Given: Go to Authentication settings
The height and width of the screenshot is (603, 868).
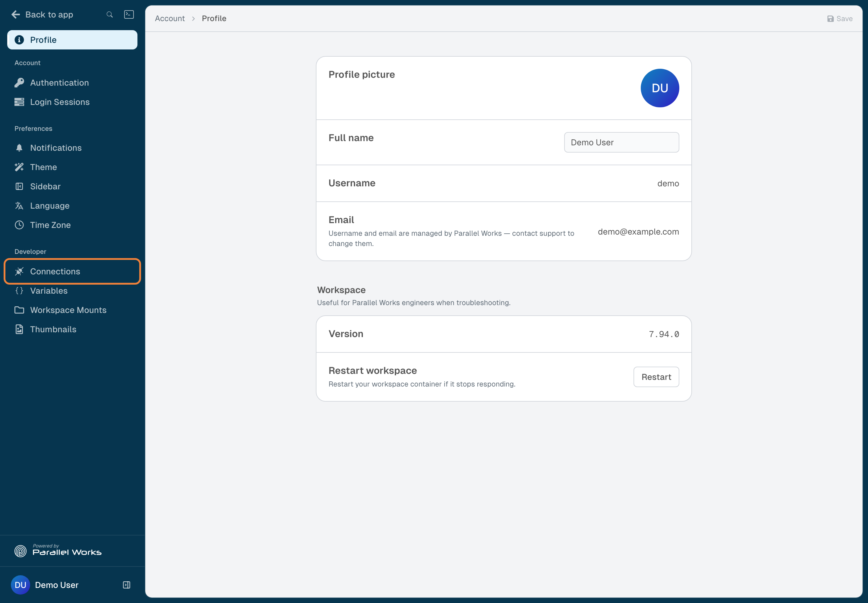Looking at the screenshot, I should pyautogui.click(x=72, y=83).
